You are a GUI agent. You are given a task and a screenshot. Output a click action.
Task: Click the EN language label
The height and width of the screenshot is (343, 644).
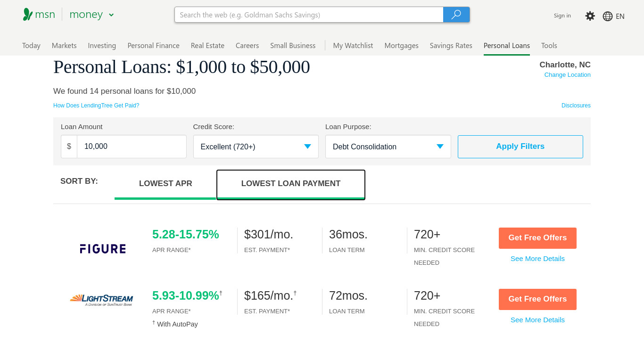(620, 16)
